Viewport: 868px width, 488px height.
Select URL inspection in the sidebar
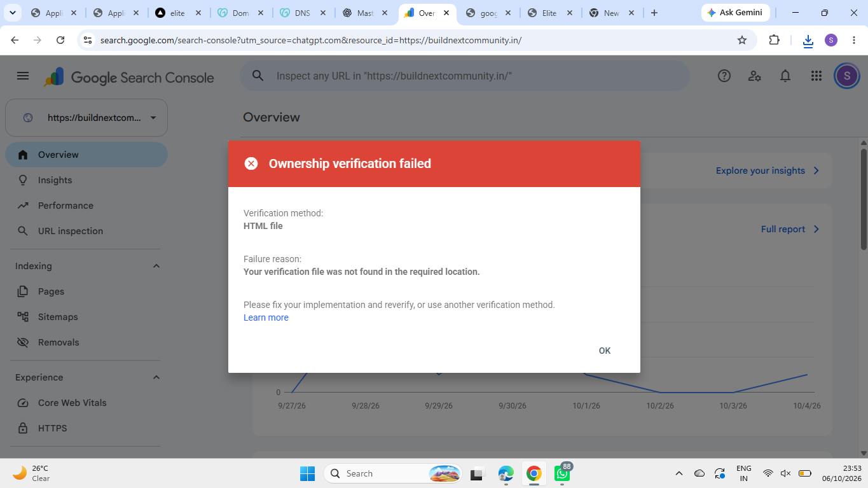86,231
